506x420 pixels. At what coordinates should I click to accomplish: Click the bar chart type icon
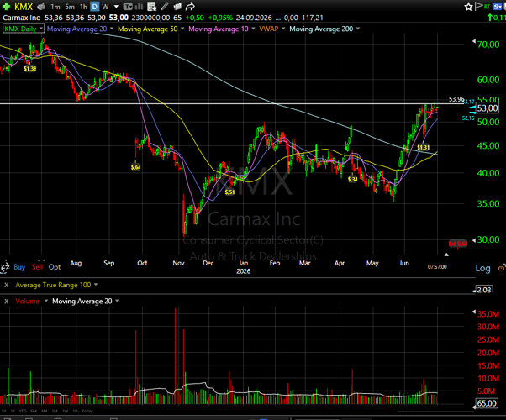pos(139,6)
